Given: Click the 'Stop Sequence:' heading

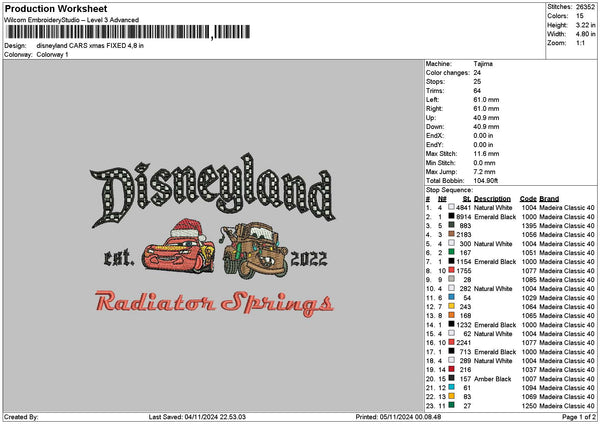Looking at the screenshot, I should click(449, 190).
